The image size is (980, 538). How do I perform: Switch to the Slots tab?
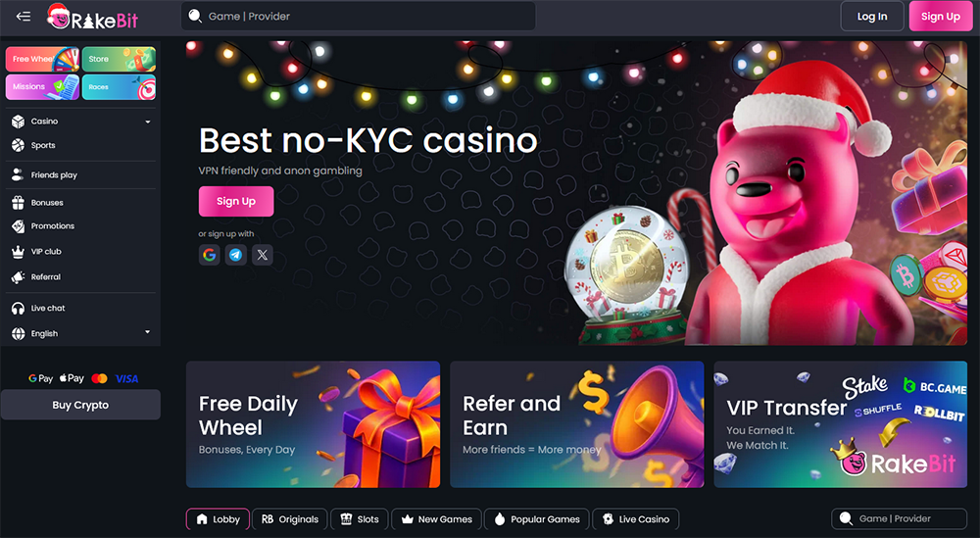coord(360,519)
